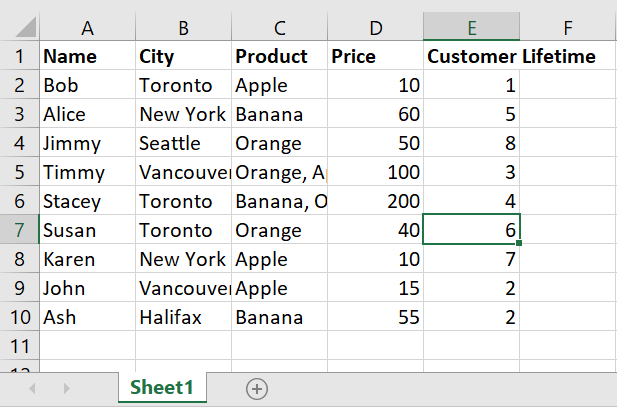Click the Name header cell
Viewport: 617px width, 407px height.
[86, 56]
